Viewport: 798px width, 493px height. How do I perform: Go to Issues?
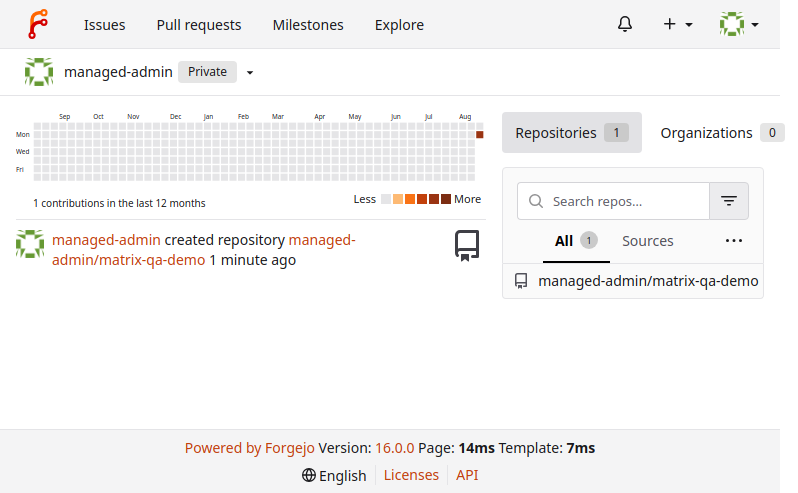[x=104, y=25]
